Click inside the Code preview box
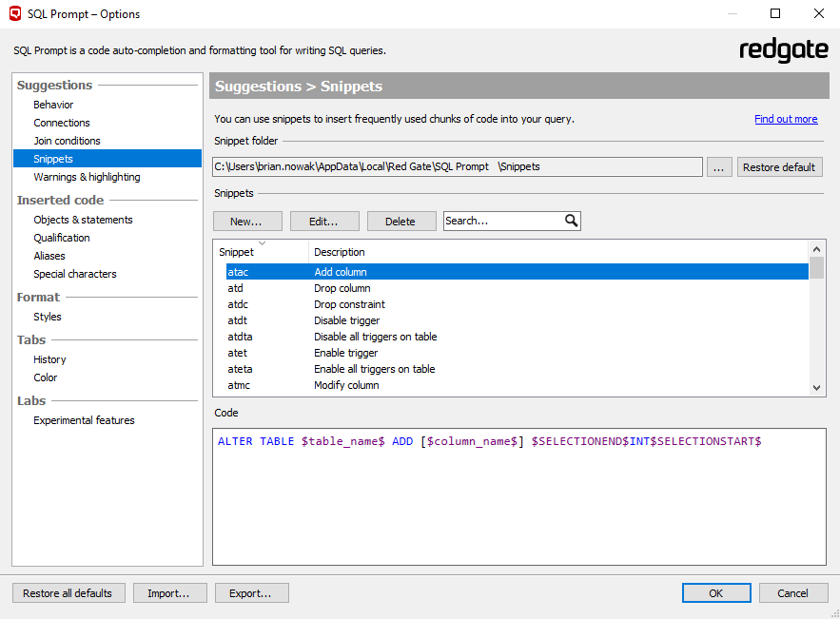Screen dimensions: 840x619 pos(519,496)
